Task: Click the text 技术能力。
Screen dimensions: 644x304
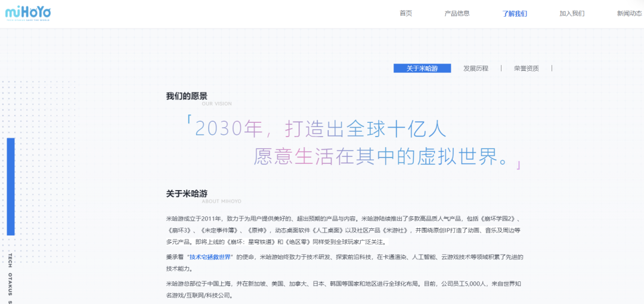Action: point(179,269)
